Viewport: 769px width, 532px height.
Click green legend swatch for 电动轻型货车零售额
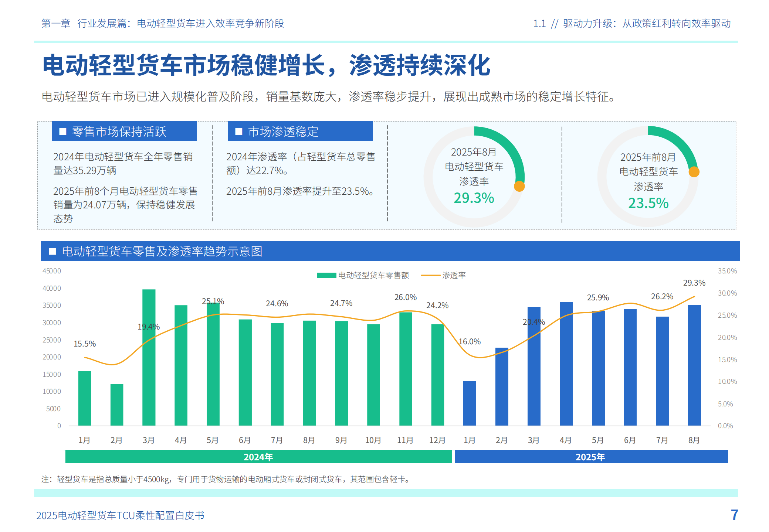[326, 275]
